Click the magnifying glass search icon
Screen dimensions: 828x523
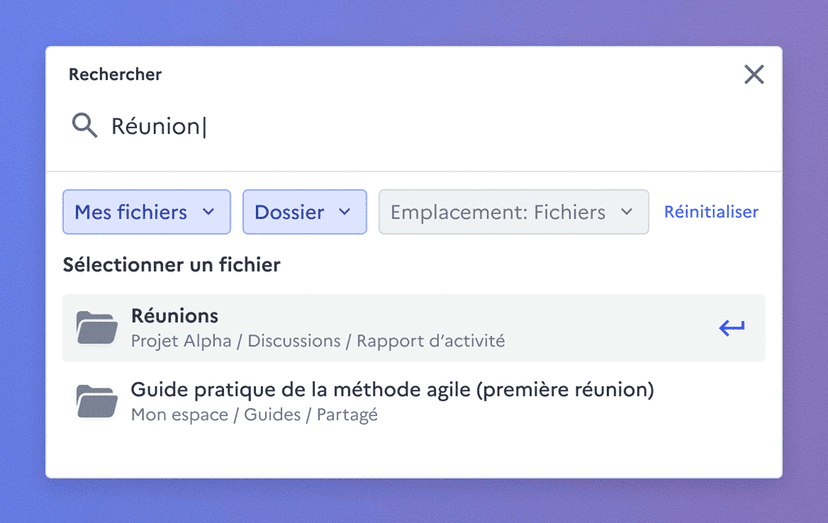[84, 126]
